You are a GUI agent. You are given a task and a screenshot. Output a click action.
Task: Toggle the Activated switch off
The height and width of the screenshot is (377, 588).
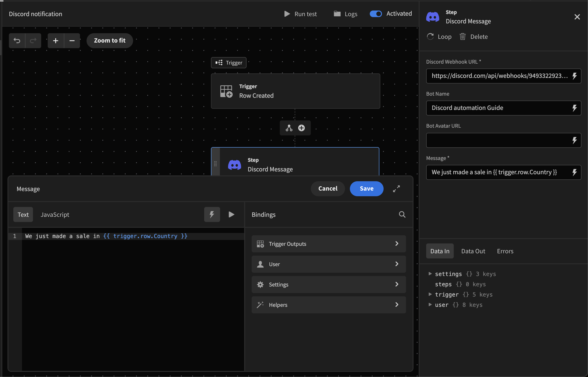(376, 14)
